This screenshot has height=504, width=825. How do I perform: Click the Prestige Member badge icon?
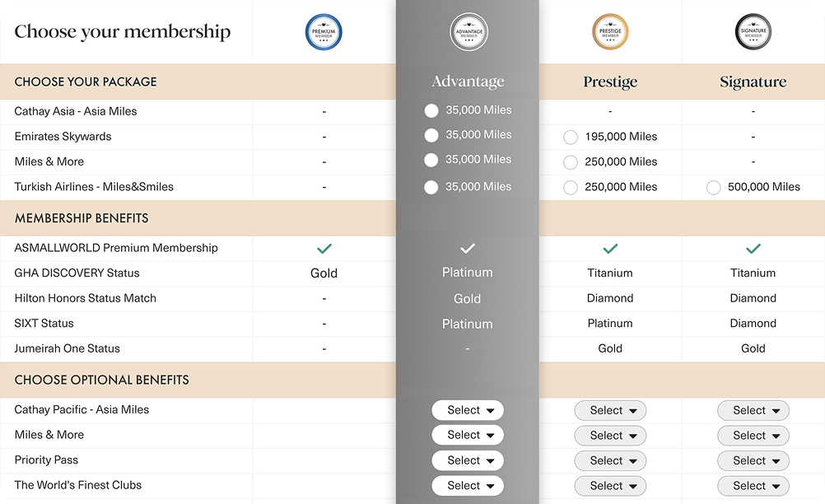click(610, 31)
